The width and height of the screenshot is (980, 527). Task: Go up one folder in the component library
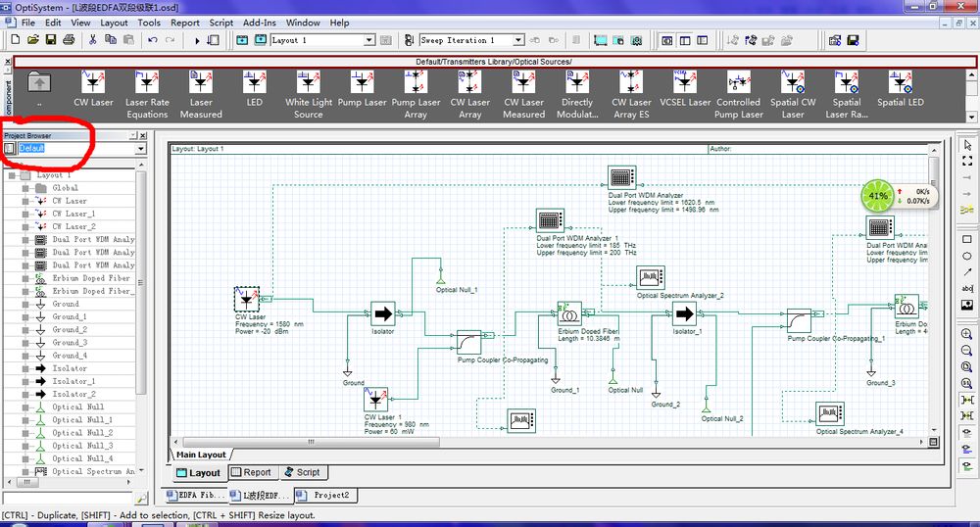(39, 84)
